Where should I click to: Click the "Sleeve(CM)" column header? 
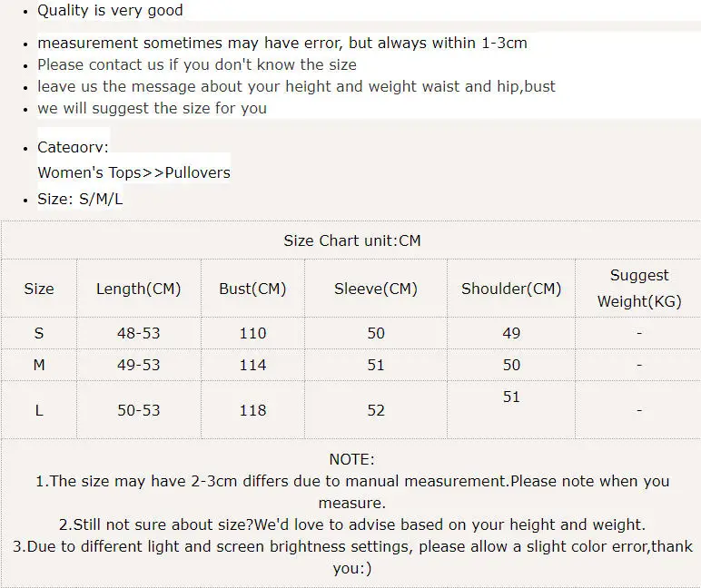[x=376, y=289]
